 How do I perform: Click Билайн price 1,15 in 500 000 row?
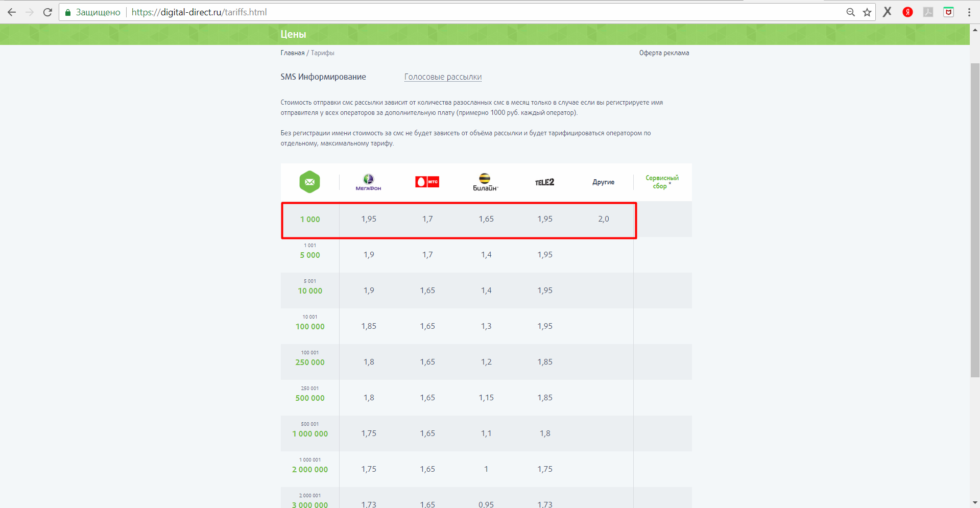point(486,398)
